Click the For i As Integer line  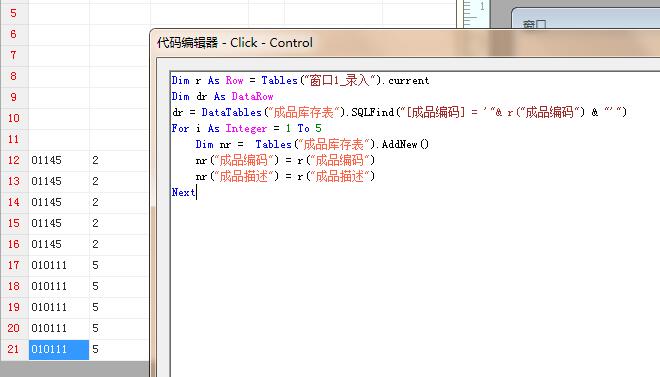point(246,128)
